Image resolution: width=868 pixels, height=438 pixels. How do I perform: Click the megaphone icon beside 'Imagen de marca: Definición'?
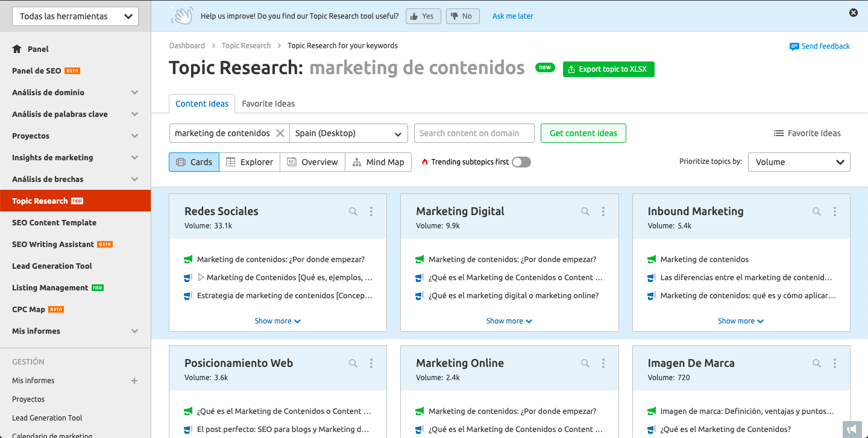(651, 411)
